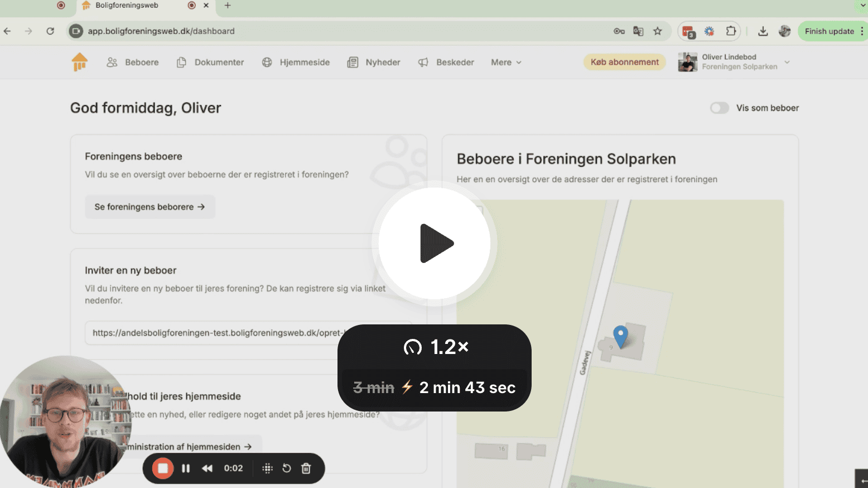Change playback speed via the 1.2× control
The width and height of the screenshot is (868, 488).
[436, 347]
